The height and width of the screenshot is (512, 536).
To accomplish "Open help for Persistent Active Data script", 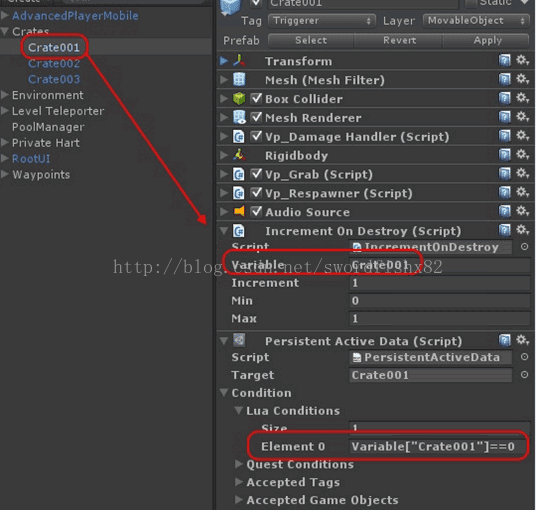I will click(505, 340).
